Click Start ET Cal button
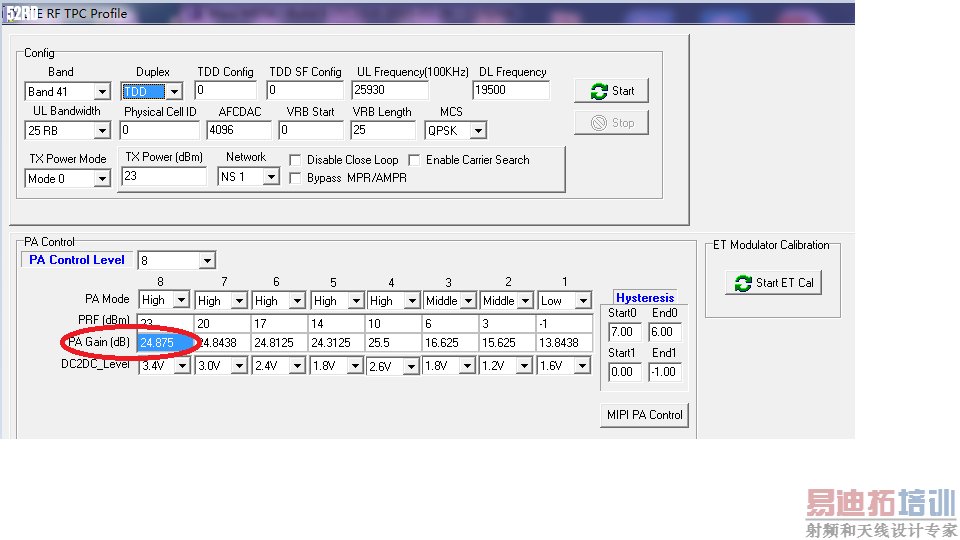The width and height of the screenshot is (960, 540). [774, 283]
